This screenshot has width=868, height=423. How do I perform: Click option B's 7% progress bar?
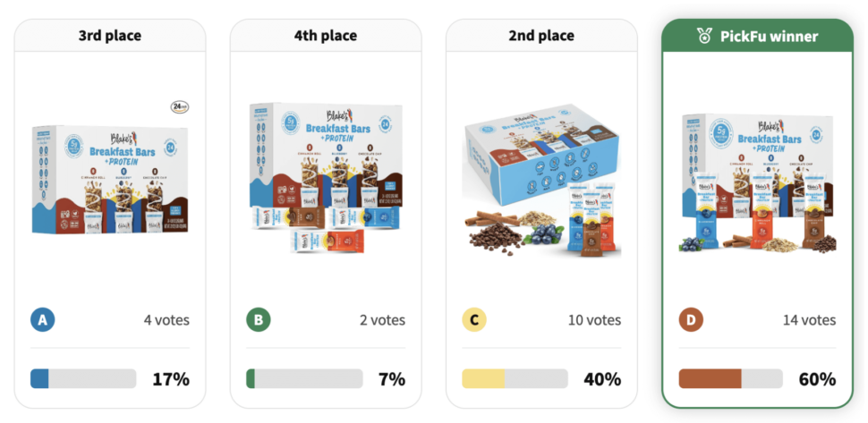click(x=304, y=379)
